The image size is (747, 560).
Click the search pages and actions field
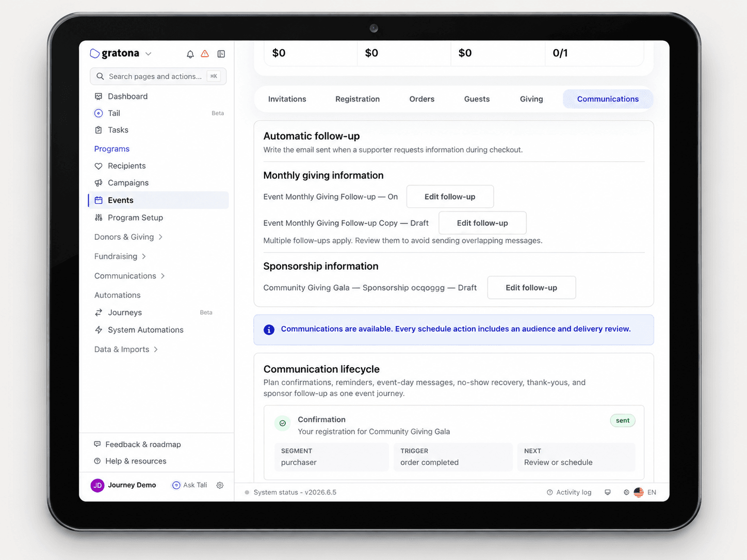[x=158, y=76]
